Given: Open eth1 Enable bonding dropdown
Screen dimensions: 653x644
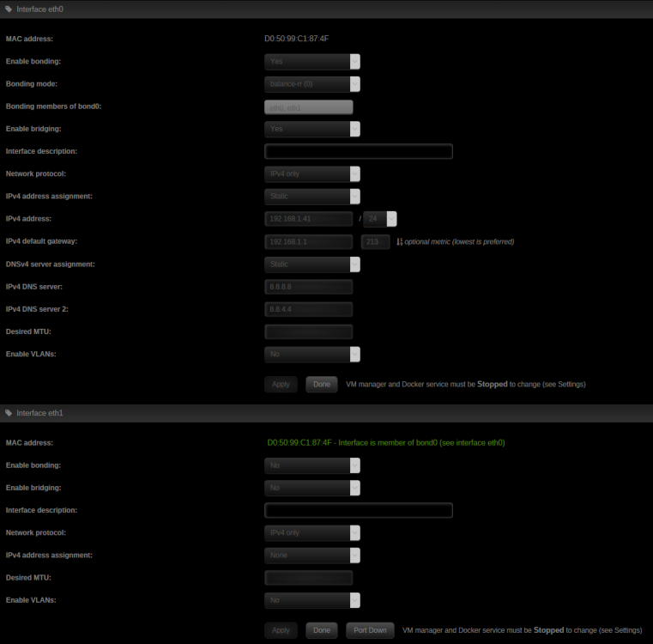Looking at the screenshot, I should 312,465.
